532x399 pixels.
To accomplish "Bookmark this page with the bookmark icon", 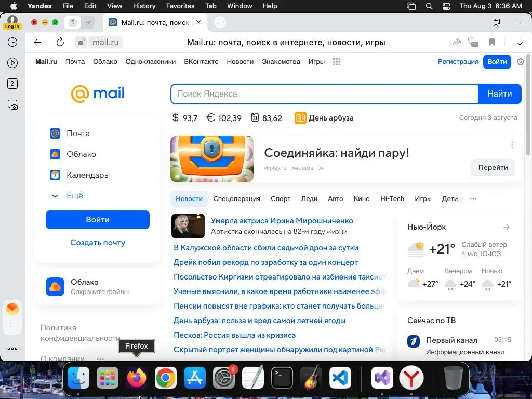I will (x=492, y=42).
